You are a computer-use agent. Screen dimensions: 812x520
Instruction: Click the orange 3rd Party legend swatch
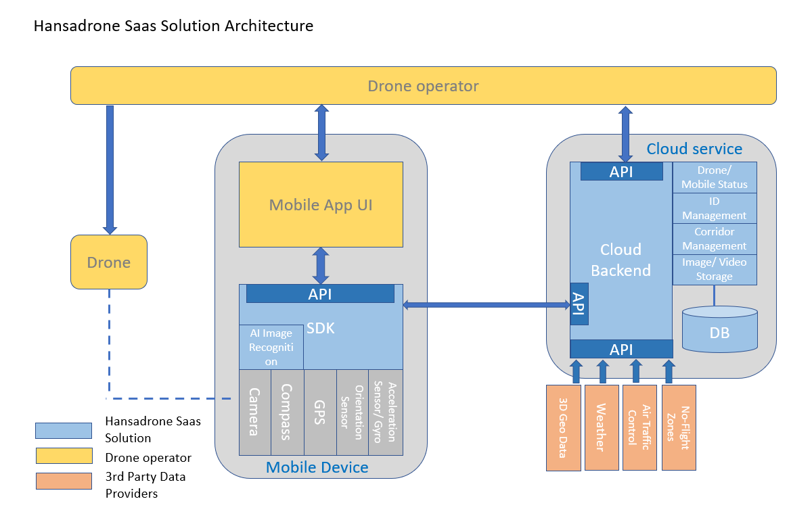tap(64, 481)
